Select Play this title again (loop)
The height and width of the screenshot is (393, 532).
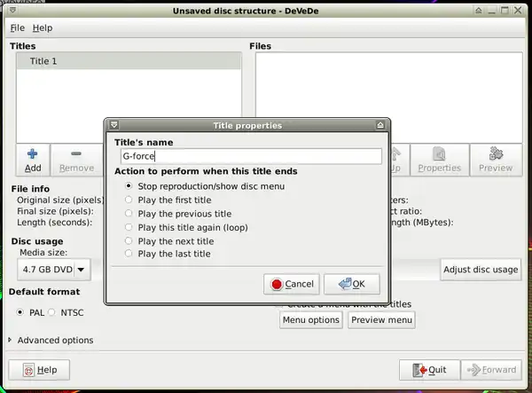click(x=129, y=227)
